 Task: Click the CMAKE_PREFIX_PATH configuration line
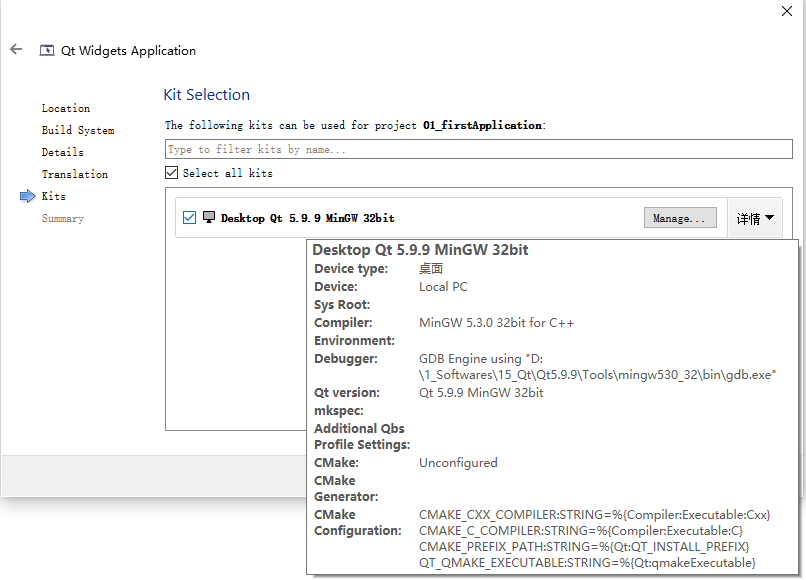click(584, 547)
